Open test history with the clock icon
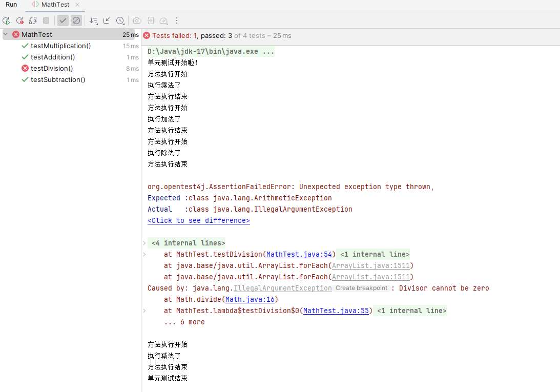The image size is (560, 392). click(x=119, y=20)
